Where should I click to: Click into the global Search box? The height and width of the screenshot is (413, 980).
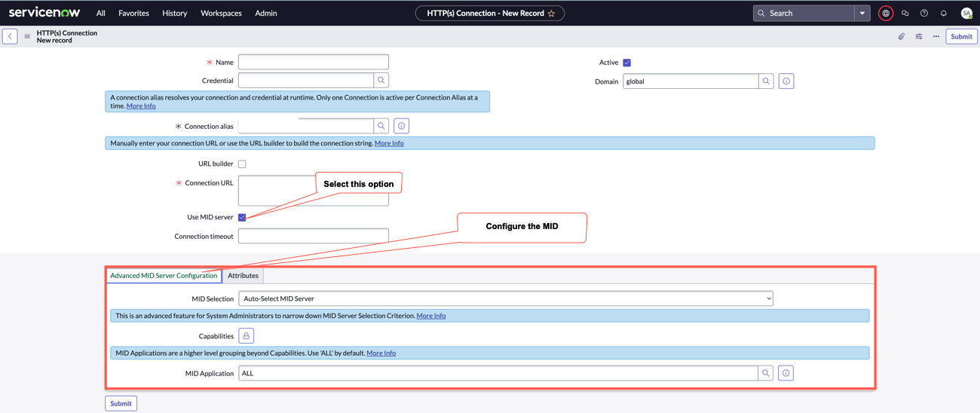tap(804, 14)
